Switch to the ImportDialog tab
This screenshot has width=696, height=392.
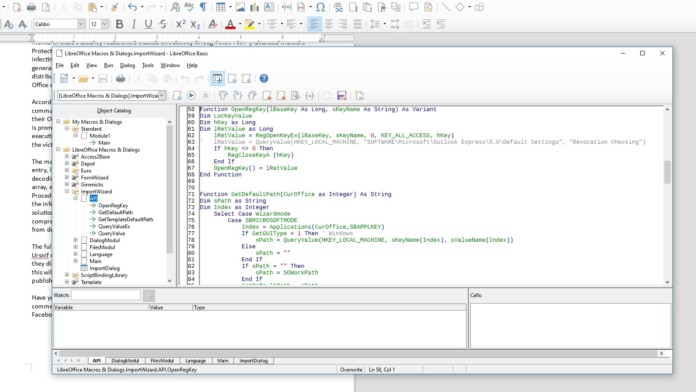253,360
